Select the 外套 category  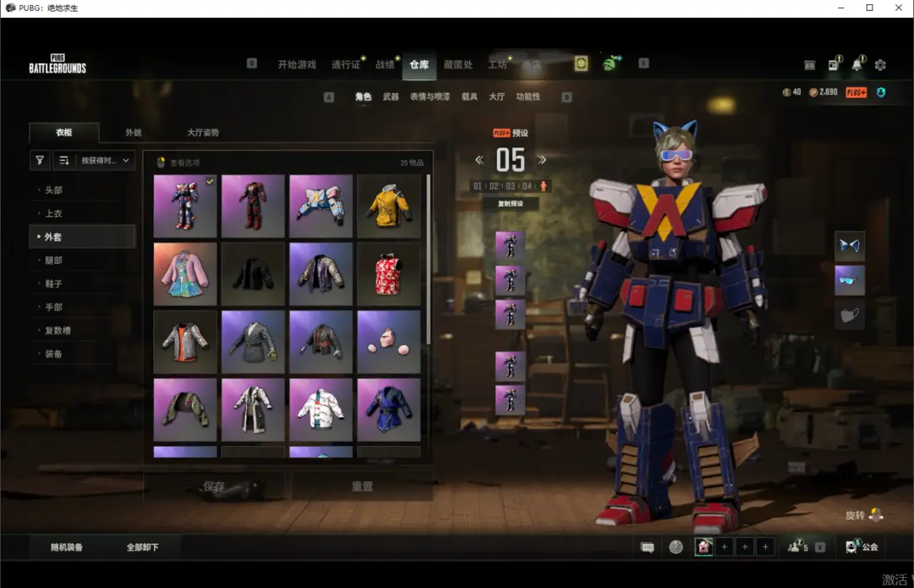tap(82, 237)
